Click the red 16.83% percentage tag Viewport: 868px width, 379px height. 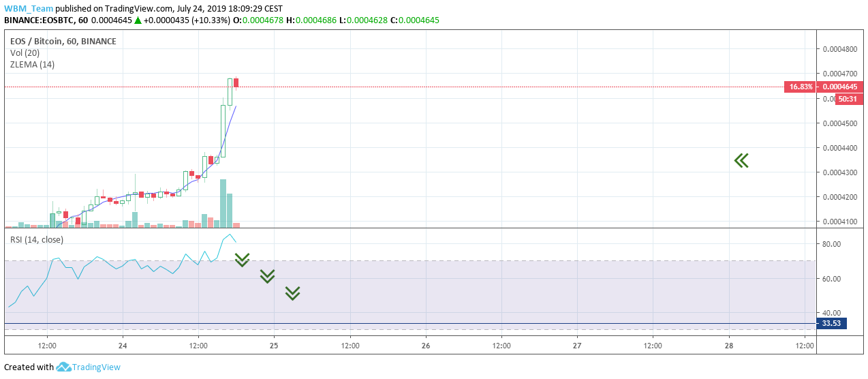pyautogui.click(x=800, y=87)
